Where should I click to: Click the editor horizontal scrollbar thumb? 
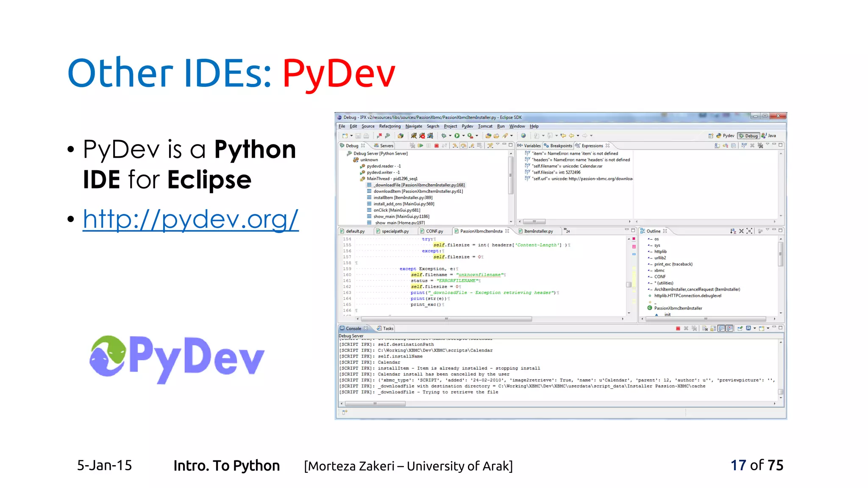point(446,319)
